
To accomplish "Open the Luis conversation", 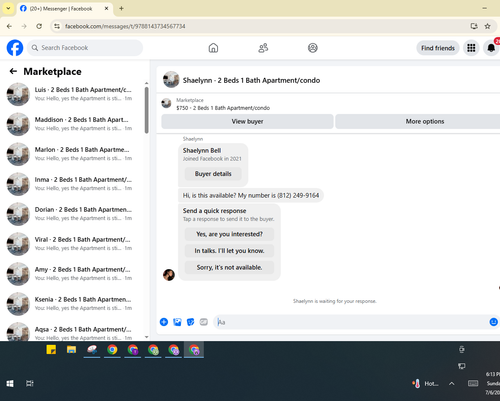I will click(x=73, y=94).
